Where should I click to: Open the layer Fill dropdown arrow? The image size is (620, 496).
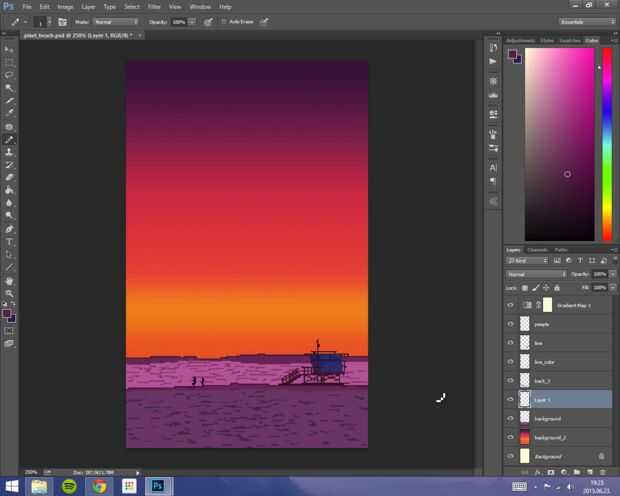tap(612, 288)
